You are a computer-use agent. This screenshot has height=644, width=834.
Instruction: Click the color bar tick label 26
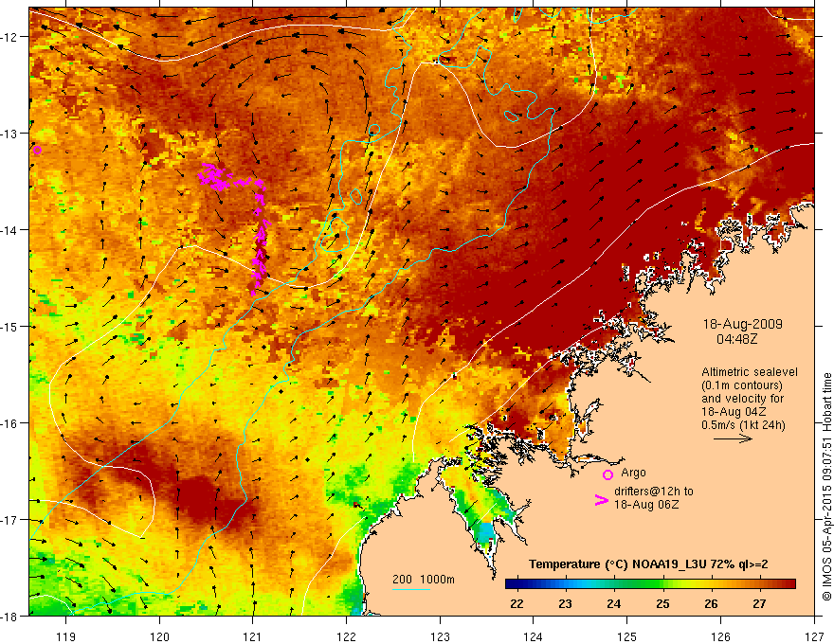click(711, 603)
